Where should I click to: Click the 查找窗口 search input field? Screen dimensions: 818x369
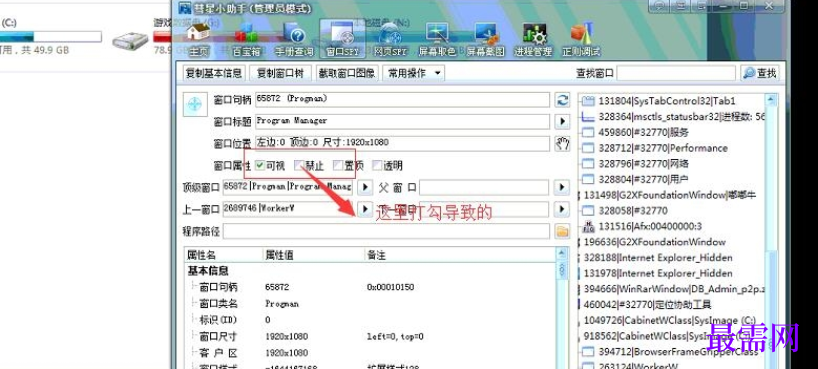point(676,73)
